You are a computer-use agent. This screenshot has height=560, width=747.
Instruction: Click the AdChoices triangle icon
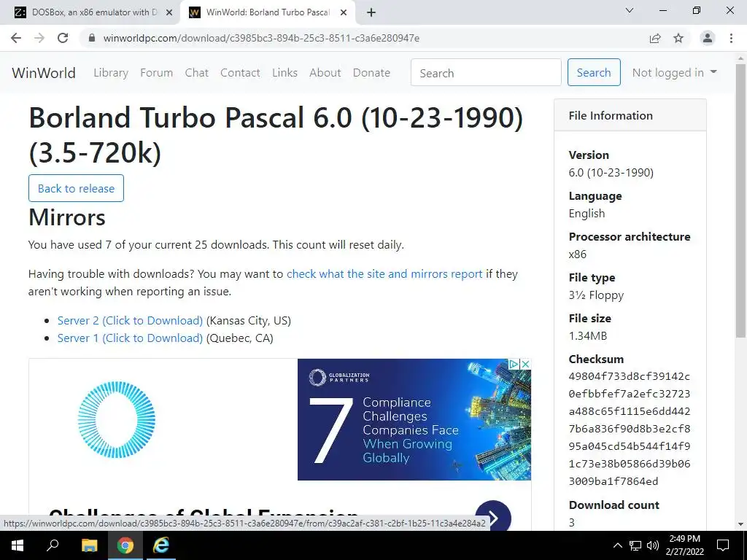514,364
